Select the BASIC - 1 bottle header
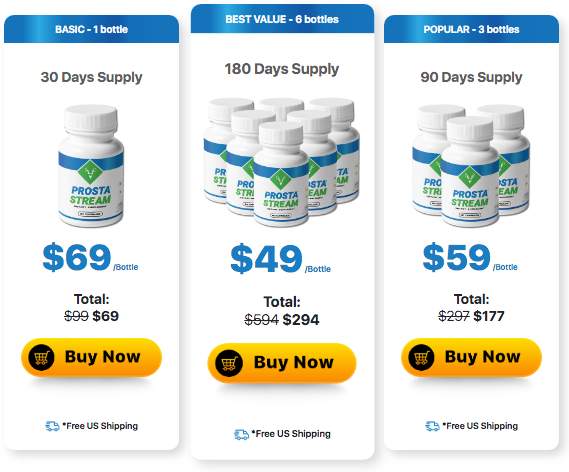This screenshot has height=472, width=569. [x=91, y=29]
